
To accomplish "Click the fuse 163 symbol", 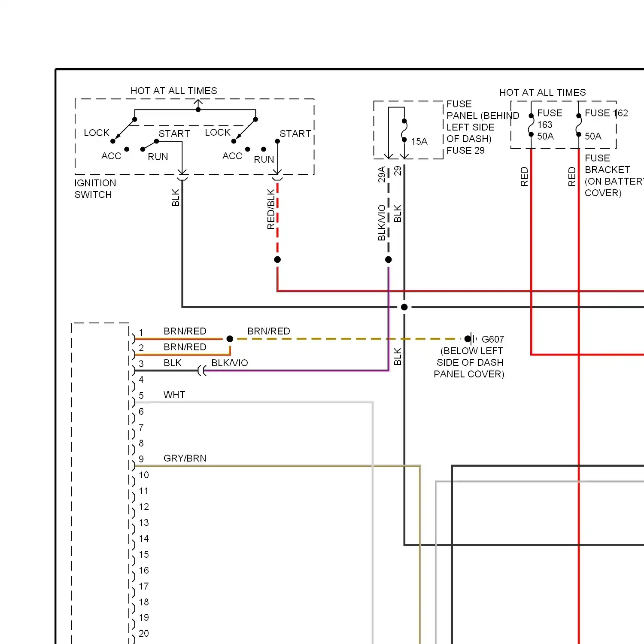I will 531,125.
